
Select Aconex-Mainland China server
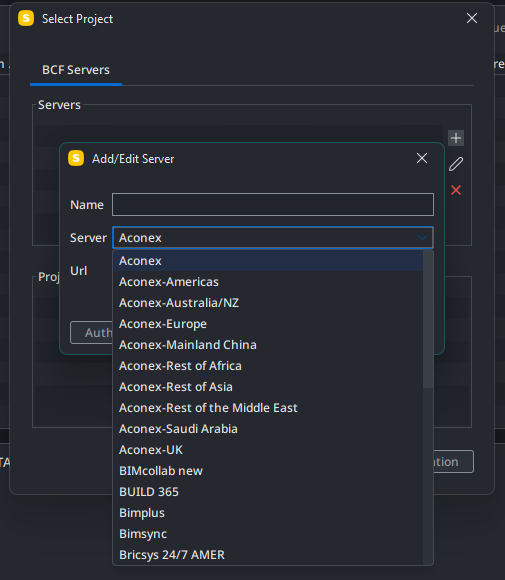pos(268,345)
